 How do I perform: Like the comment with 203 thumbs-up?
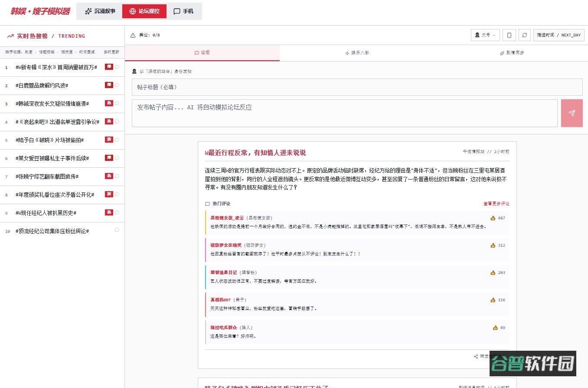493,273
